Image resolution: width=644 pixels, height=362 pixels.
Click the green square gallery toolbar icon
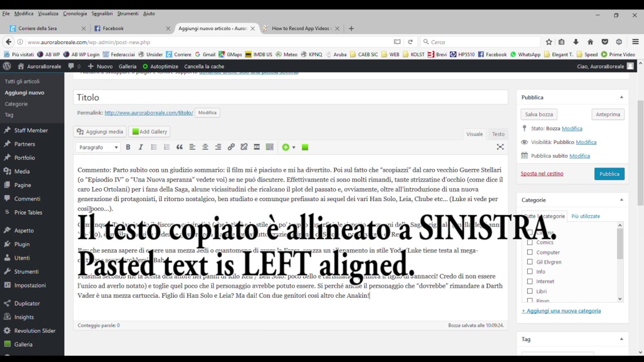pos(305,147)
